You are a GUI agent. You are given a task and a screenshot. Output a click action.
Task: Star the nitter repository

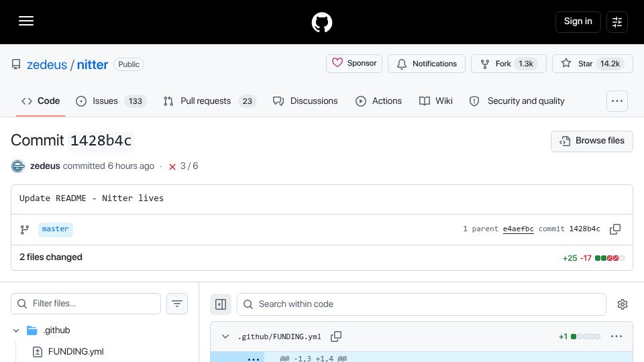click(x=592, y=64)
